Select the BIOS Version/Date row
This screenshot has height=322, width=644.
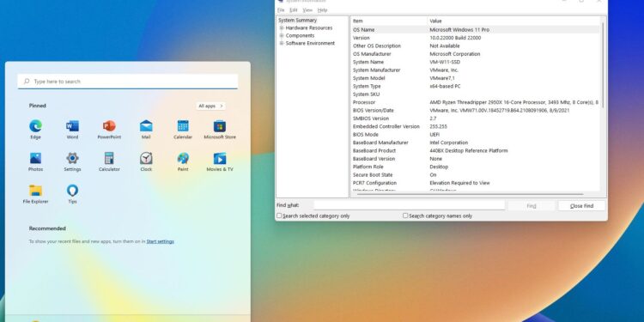tap(476, 111)
